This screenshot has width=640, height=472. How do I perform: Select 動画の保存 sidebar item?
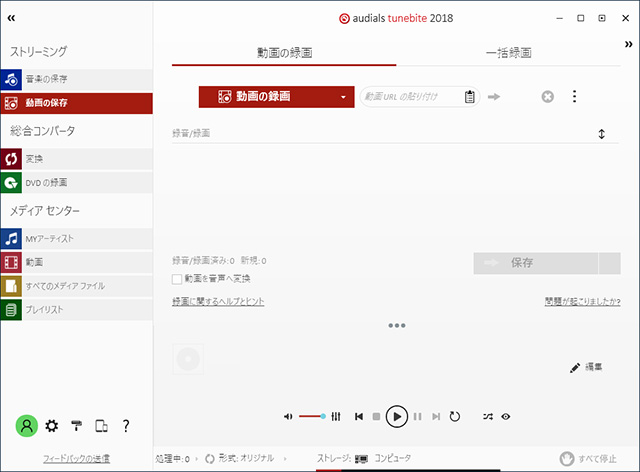pyautogui.click(x=77, y=103)
